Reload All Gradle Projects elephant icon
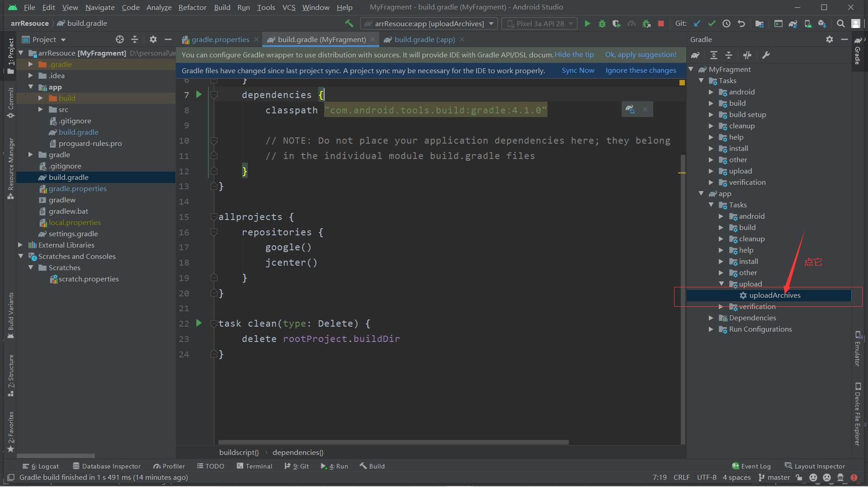Image resolution: width=868 pixels, height=487 pixels. click(x=695, y=55)
